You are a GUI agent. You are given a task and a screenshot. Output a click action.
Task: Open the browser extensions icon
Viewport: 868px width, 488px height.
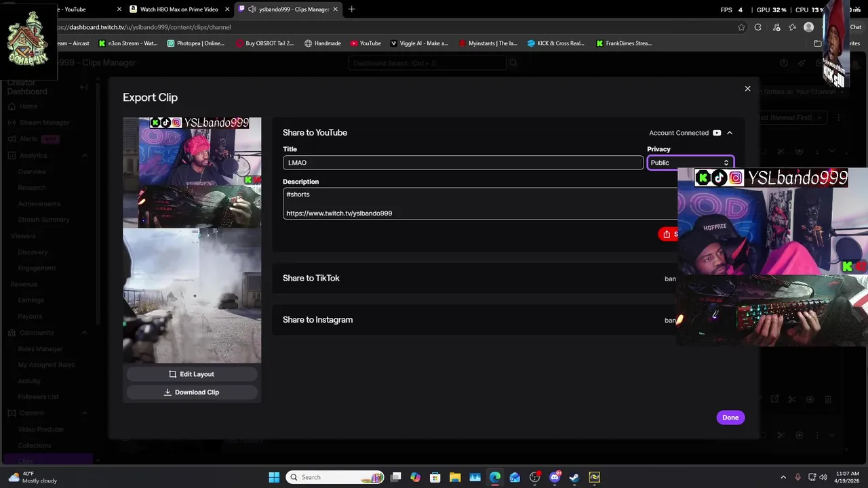758,27
